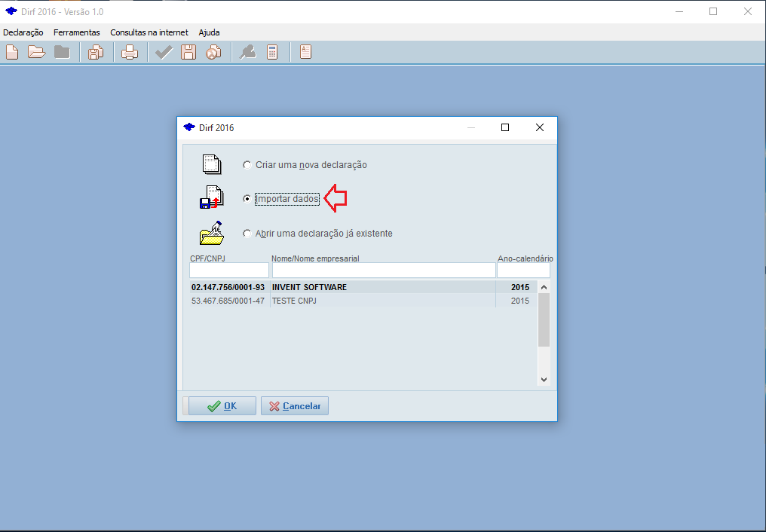Open the Declaração menu

23,32
